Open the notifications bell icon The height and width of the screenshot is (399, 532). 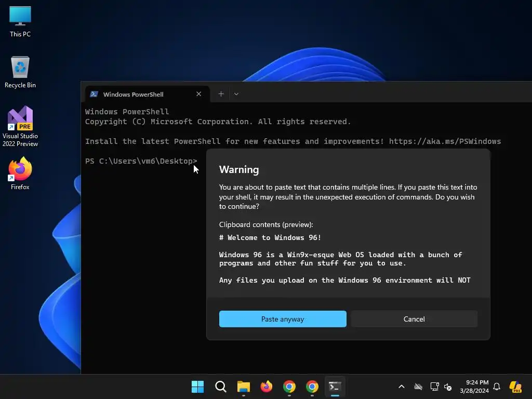pyautogui.click(x=497, y=387)
